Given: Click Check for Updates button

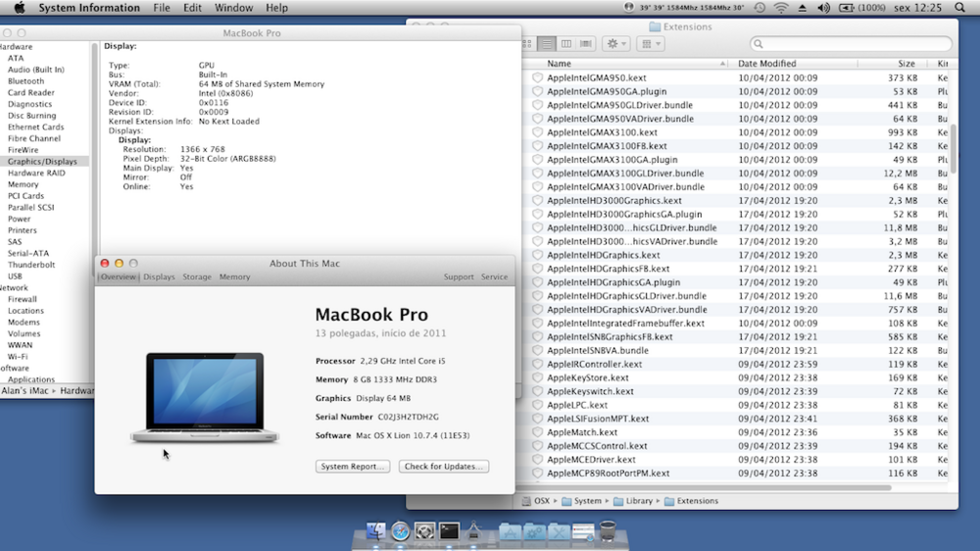Looking at the screenshot, I should coord(444,467).
